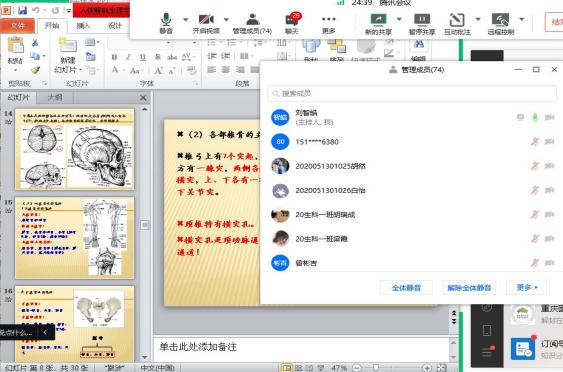
Task: Toggle italic formatting
Action: 128,57
